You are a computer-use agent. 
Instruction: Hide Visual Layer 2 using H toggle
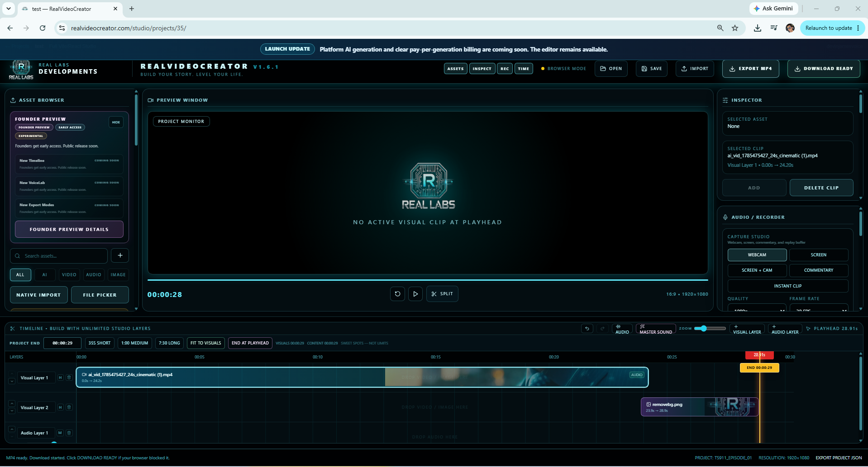click(x=60, y=407)
